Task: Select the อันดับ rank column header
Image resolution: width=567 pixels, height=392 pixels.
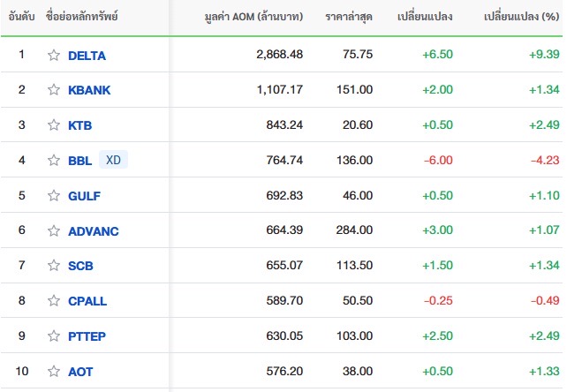Action: (21, 17)
